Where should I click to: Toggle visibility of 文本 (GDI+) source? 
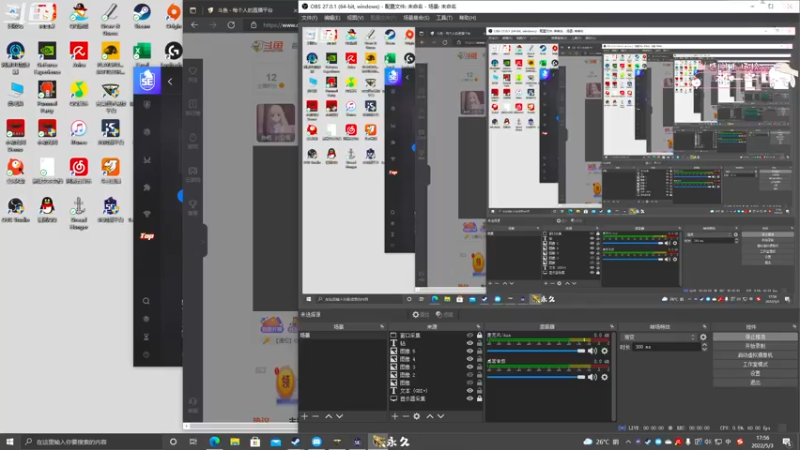click(x=470, y=390)
